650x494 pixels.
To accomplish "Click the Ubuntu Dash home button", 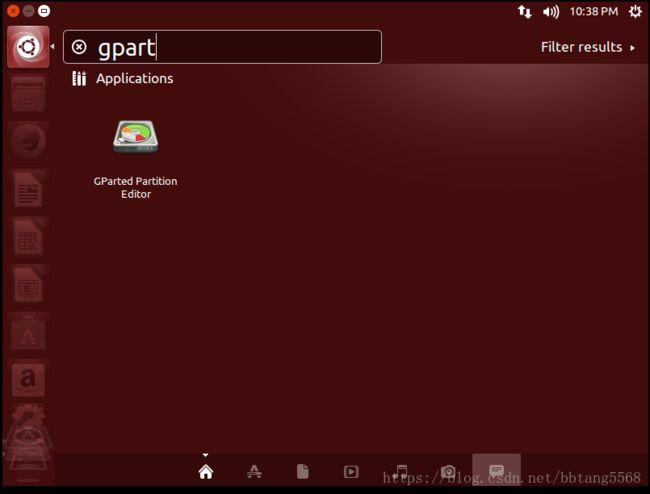I will (28, 47).
